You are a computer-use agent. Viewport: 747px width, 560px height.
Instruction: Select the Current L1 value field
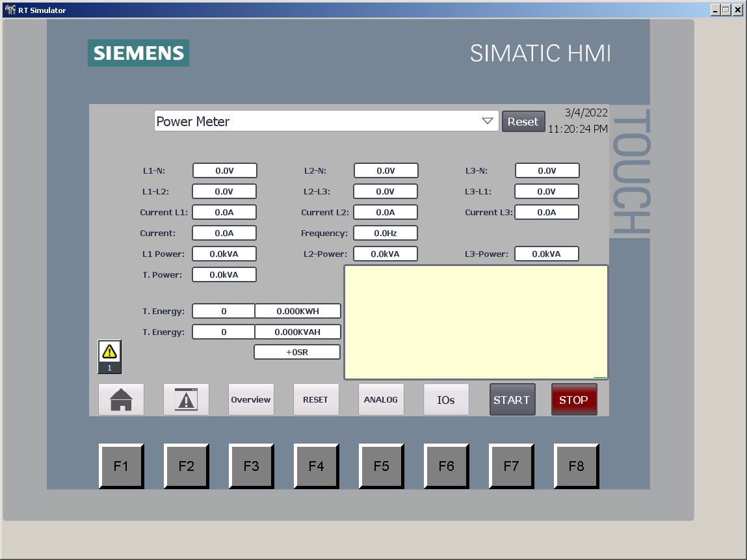click(224, 212)
